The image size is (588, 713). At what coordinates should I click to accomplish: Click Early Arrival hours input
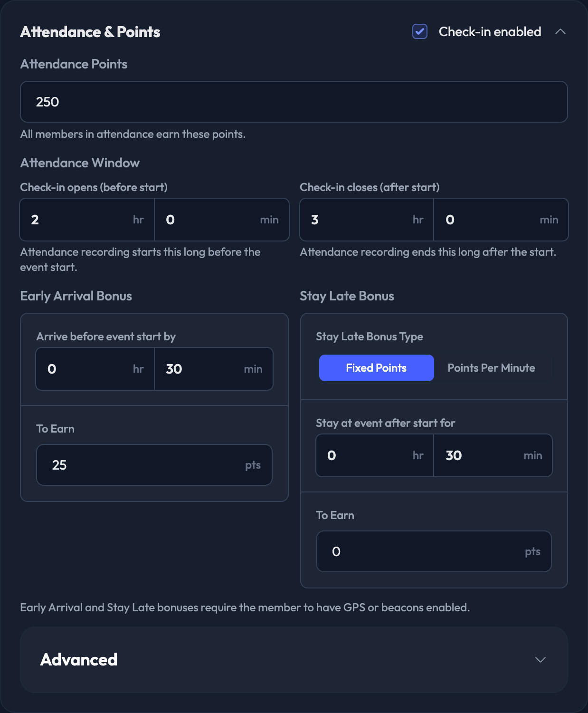click(95, 369)
